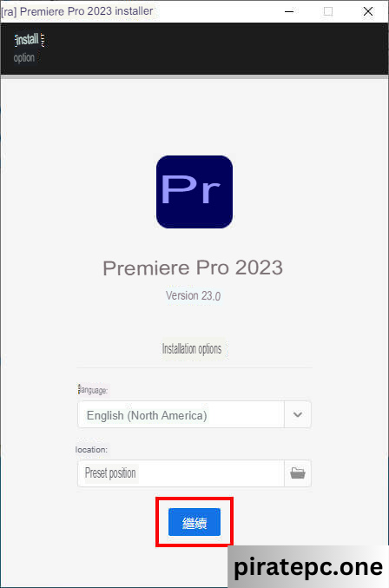Image resolution: width=389 pixels, height=588 pixels.
Task: Click the blue 繼續 continue button
Action: tap(194, 522)
